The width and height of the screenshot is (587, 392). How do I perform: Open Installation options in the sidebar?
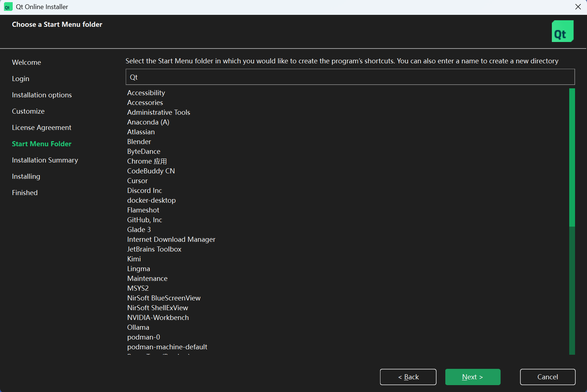42,95
